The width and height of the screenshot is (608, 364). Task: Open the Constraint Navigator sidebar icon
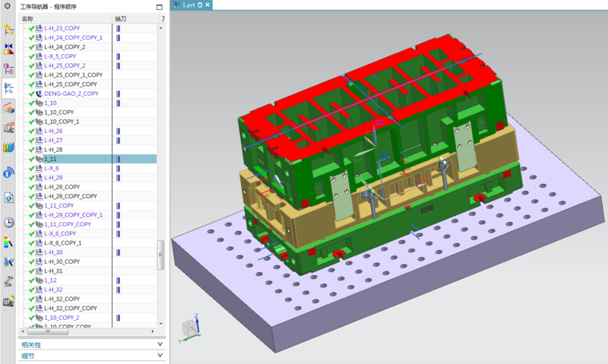tap(9, 49)
